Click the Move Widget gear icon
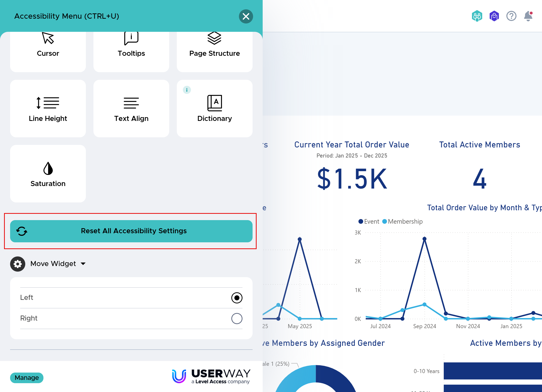The width and height of the screenshot is (542, 392). click(18, 264)
